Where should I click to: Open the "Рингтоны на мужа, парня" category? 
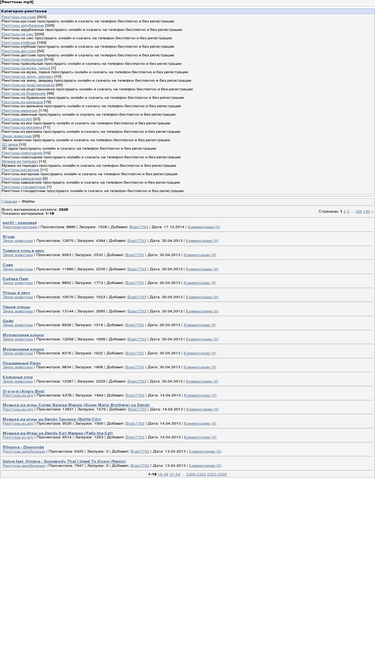coord(26,68)
